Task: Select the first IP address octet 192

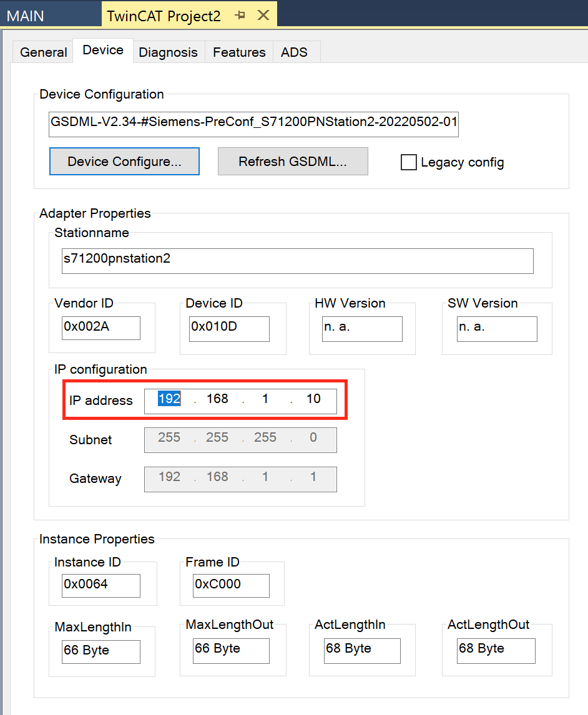Action: [169, 399]
